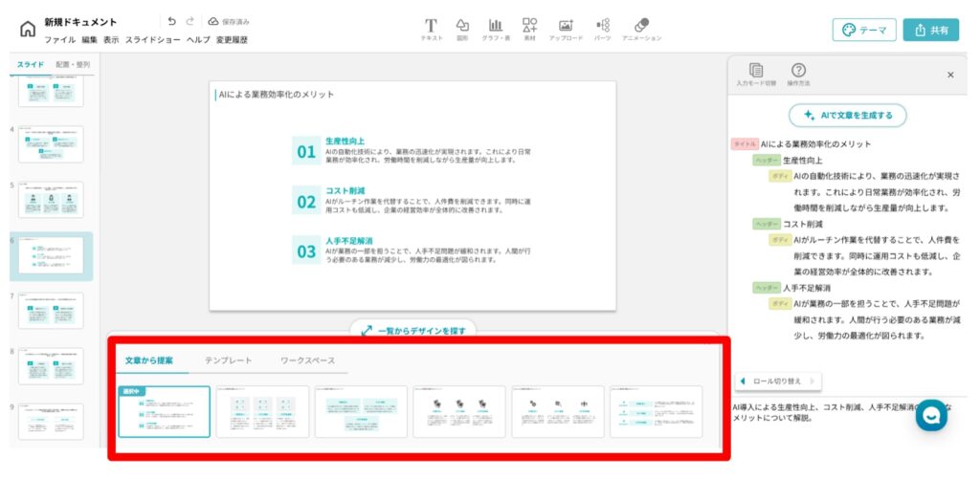The height and width of the screenshot is (479, 980).
Task: Click the 入力モード切替 icon
Action: tap(756, 70)
